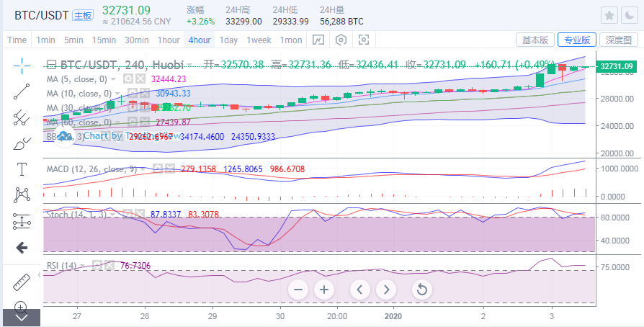Switch to 1mon interval

pyautogui.click(x=291, y=40)
